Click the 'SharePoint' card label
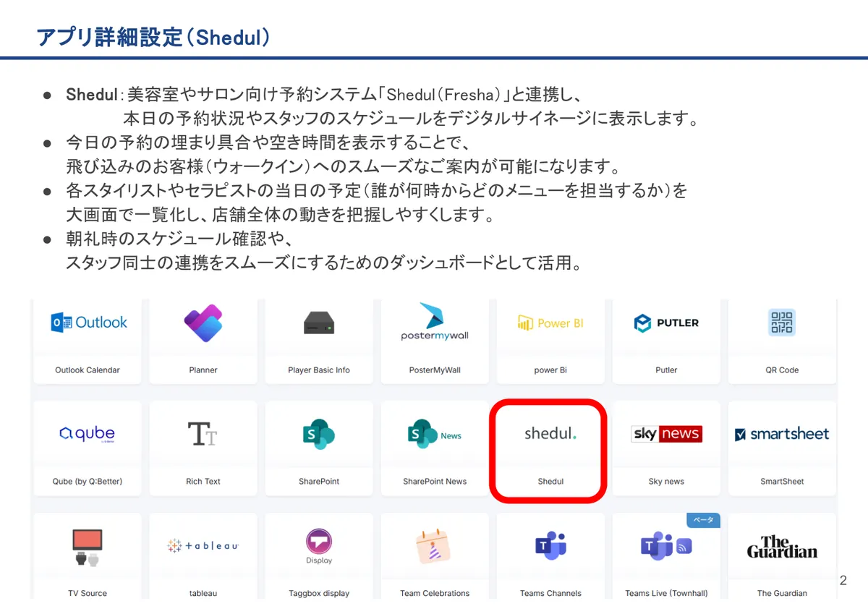The image size is (868, 614). coord(319,481)
